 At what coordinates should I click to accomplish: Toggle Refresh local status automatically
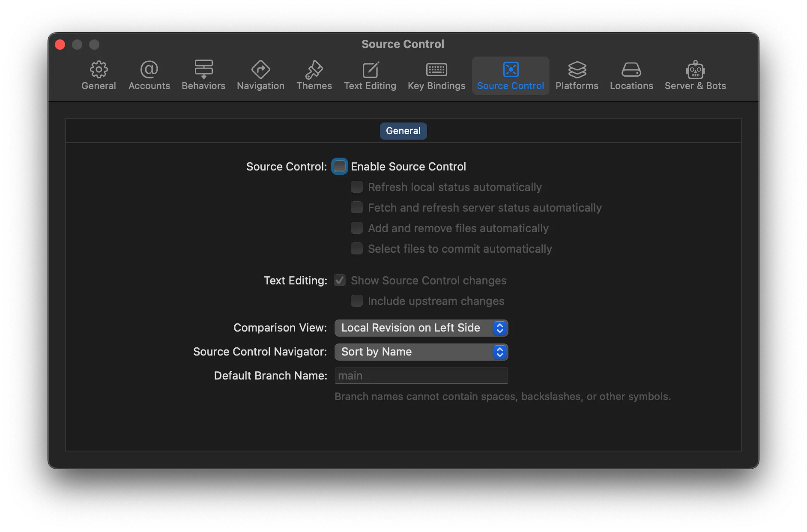357,187
